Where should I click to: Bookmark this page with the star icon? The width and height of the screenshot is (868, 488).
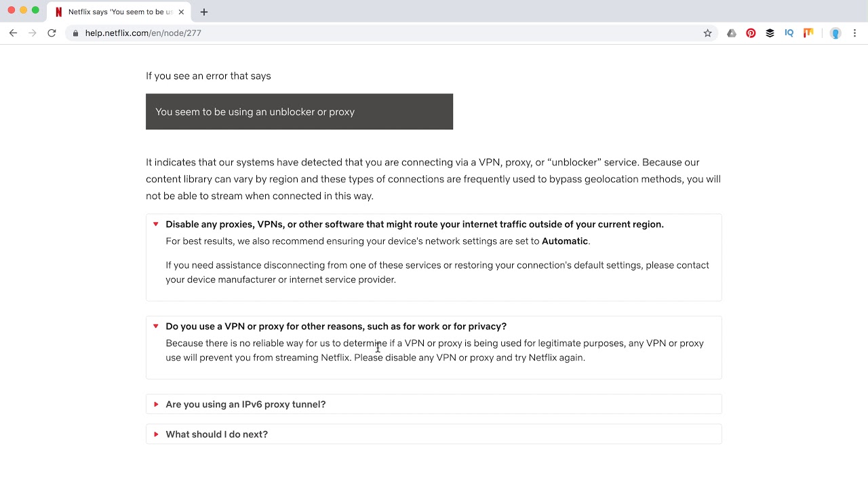(x=707, y=33)
